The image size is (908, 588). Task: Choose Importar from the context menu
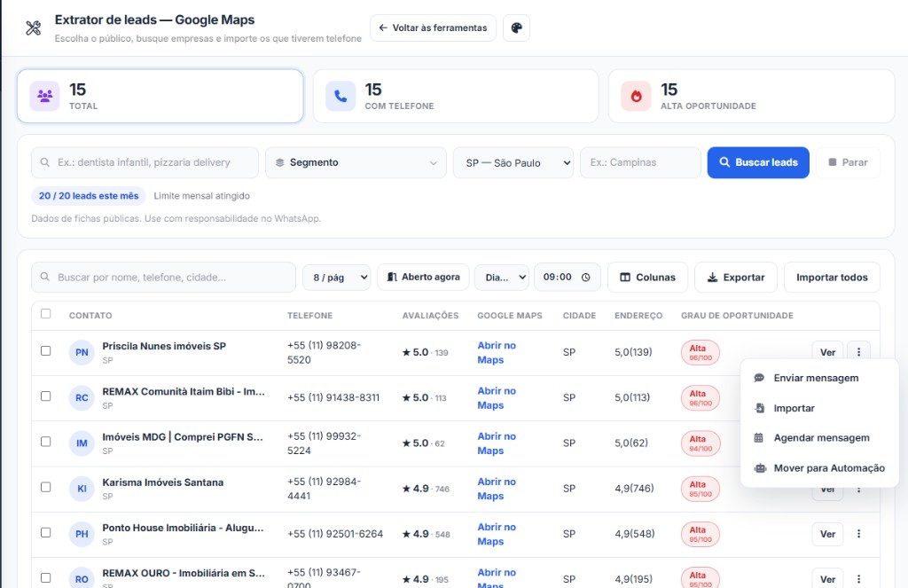click(819, 408)
